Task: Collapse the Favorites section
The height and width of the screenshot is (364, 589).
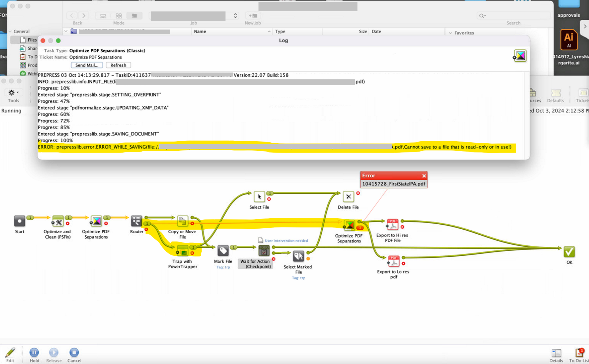Action: click(x=450, y=33)
